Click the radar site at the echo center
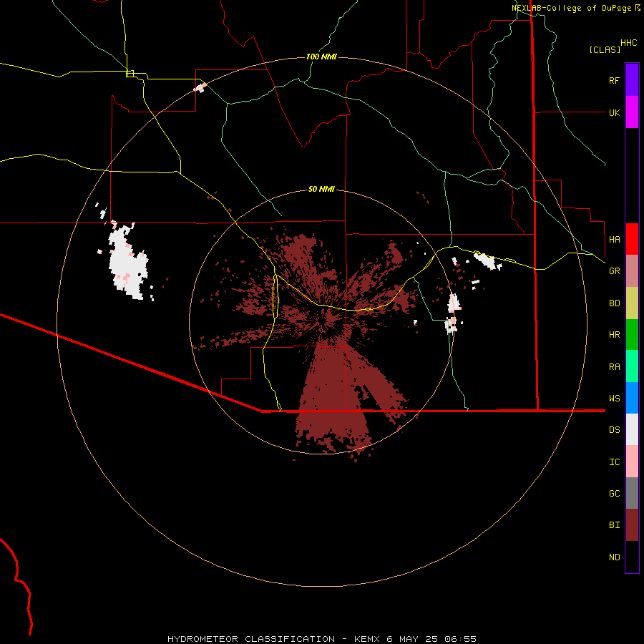 (x=322, y=320)
